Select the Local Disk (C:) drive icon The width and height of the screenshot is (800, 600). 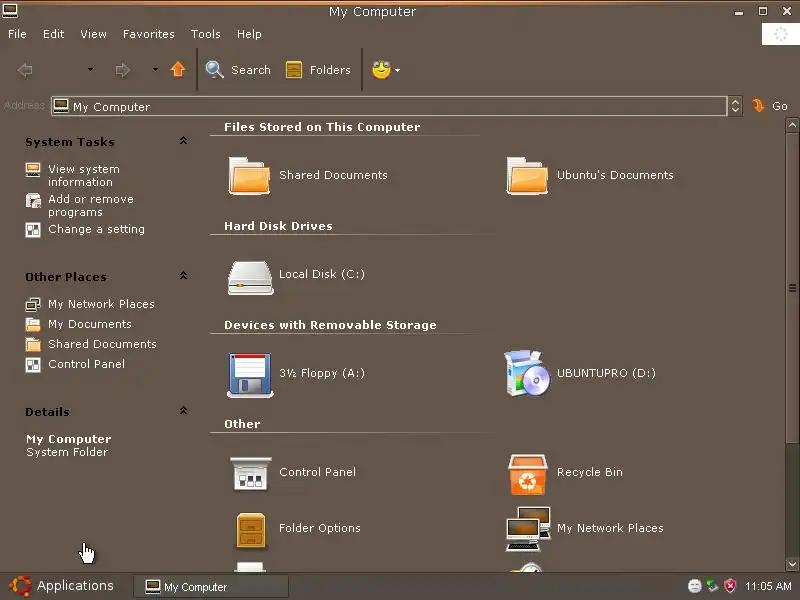[x=250, y=277]
